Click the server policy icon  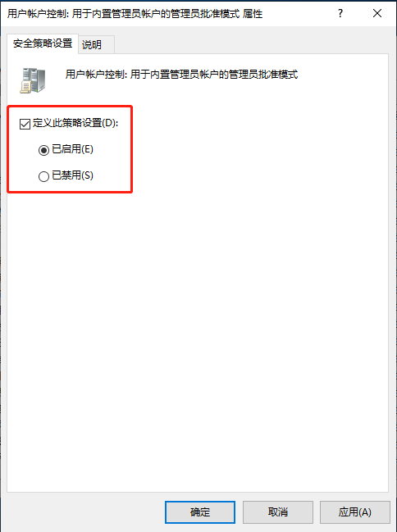pos(32,80)
